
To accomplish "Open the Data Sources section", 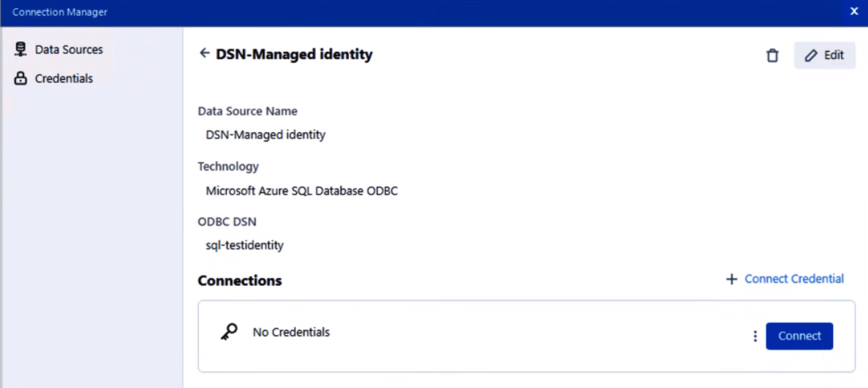I will [68, 50].
